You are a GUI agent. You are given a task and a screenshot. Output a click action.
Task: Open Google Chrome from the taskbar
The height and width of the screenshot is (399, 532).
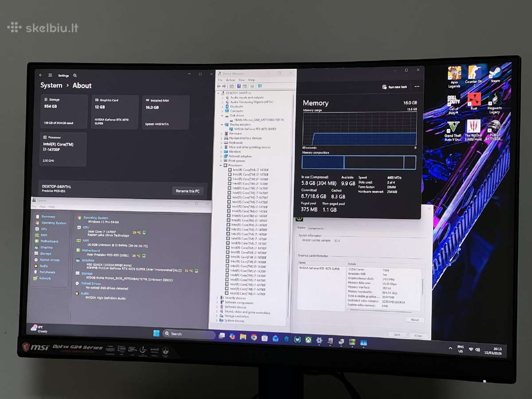254,337
